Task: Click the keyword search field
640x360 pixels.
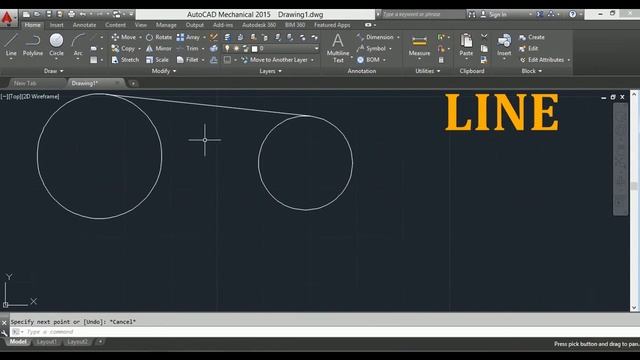Action: (423, 14)
